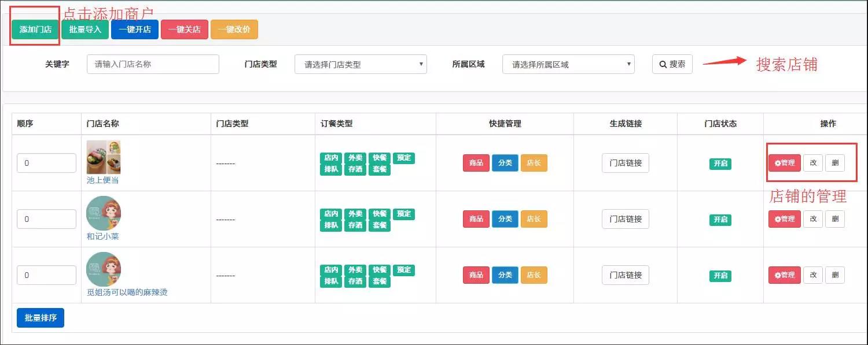Open 管理 gear button for 和记小菜
Viewport: 868px width, 345px height.
(784, 219)
